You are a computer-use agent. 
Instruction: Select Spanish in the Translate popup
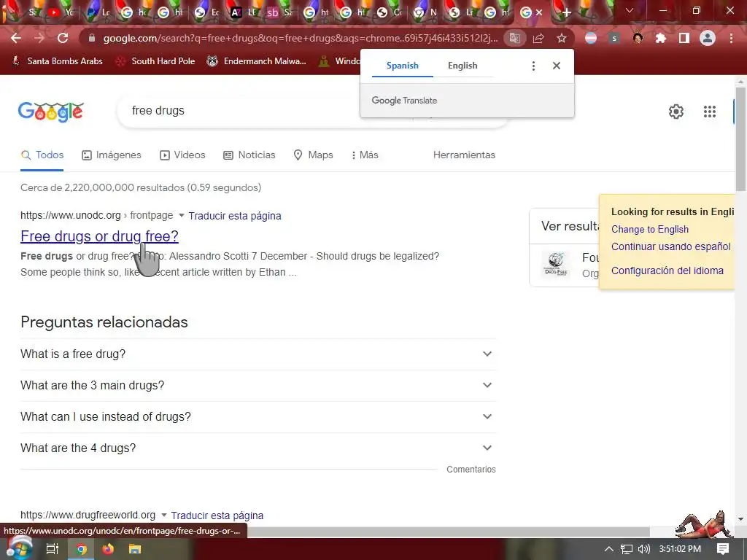pyautogui.click(x=403, y=66)
